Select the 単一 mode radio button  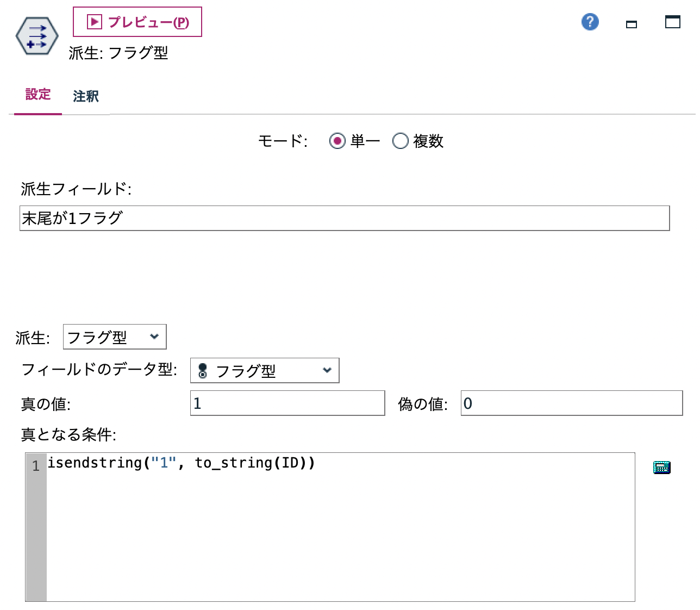click(x=337, y=141)
